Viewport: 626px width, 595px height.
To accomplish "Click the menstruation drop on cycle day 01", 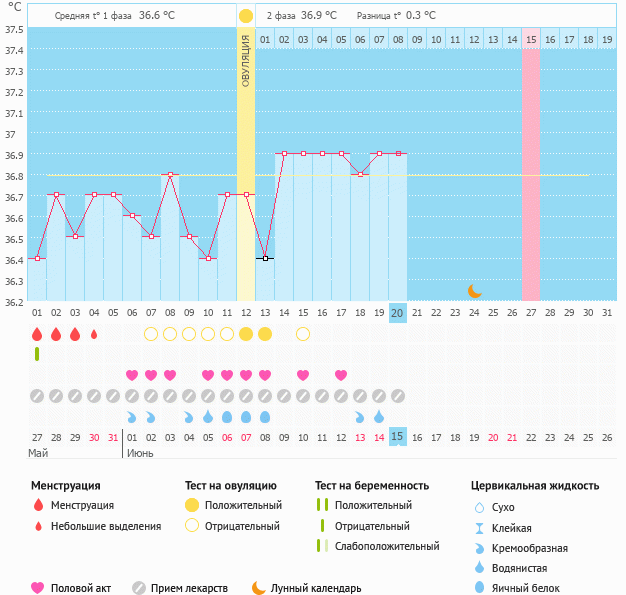I will 37,334.
